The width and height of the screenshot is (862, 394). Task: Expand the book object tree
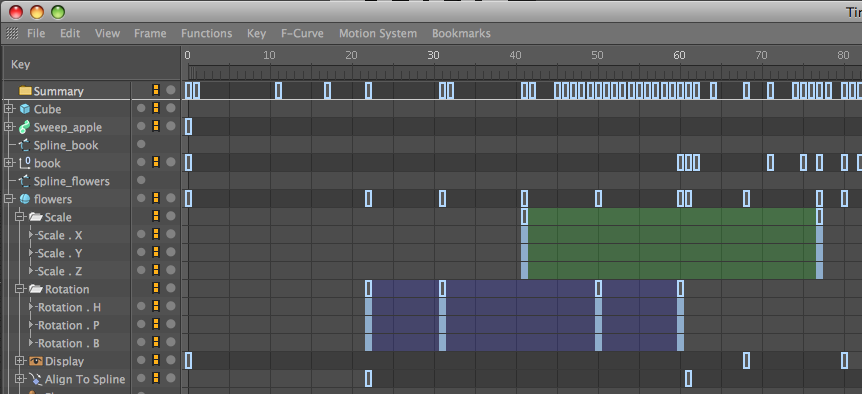9,163
